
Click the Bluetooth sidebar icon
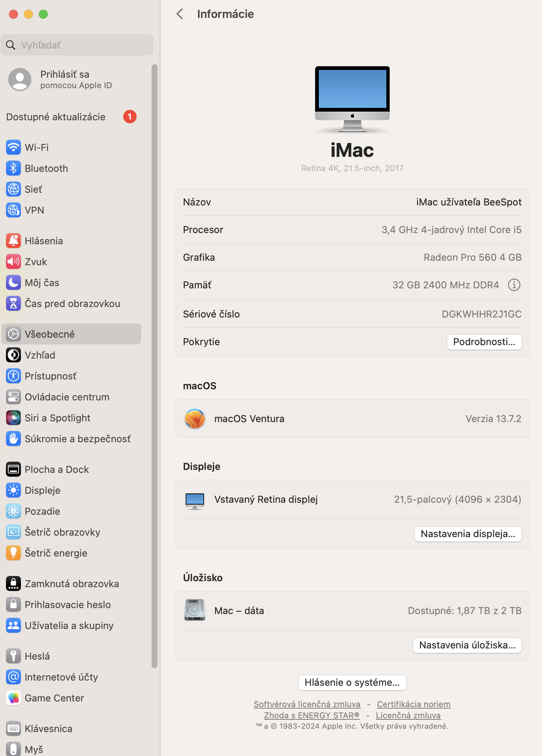pyautogui.click(x=13, y=168)
